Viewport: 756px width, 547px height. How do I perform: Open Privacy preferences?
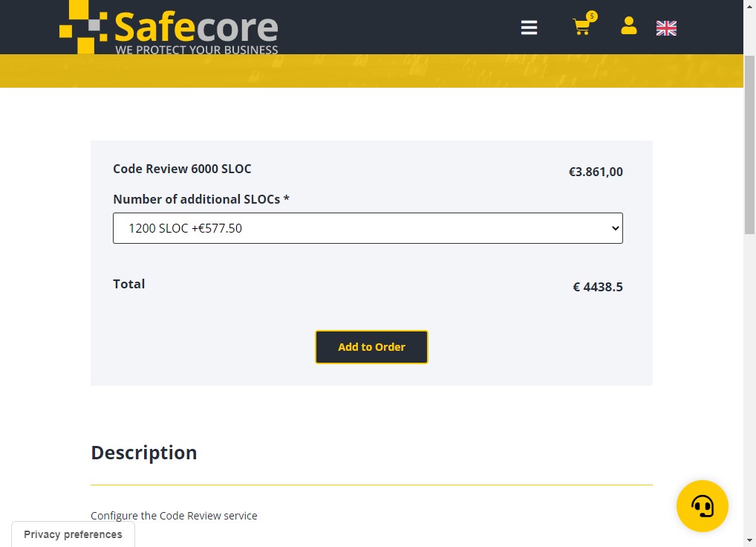[x=73, y=534]
